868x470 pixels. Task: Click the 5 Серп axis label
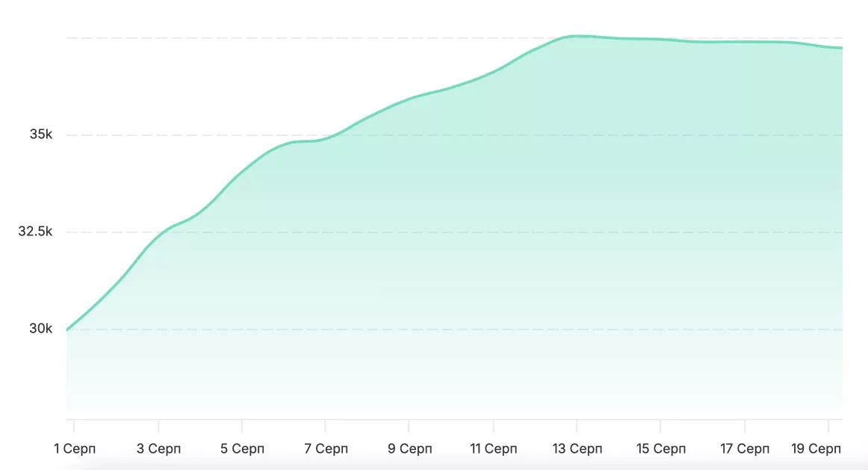point(243,448)
